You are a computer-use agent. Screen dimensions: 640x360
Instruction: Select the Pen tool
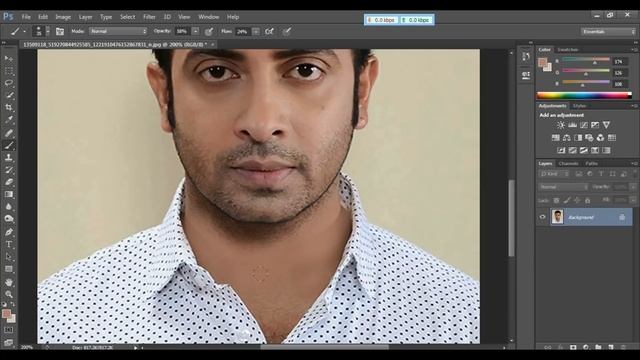coord(9,232)
